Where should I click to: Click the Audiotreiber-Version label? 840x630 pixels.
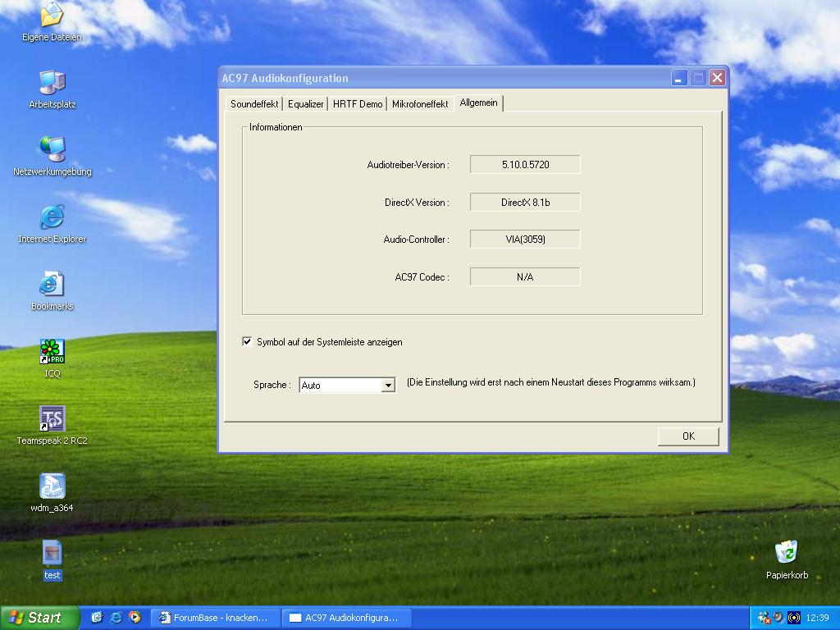[409, 165]
